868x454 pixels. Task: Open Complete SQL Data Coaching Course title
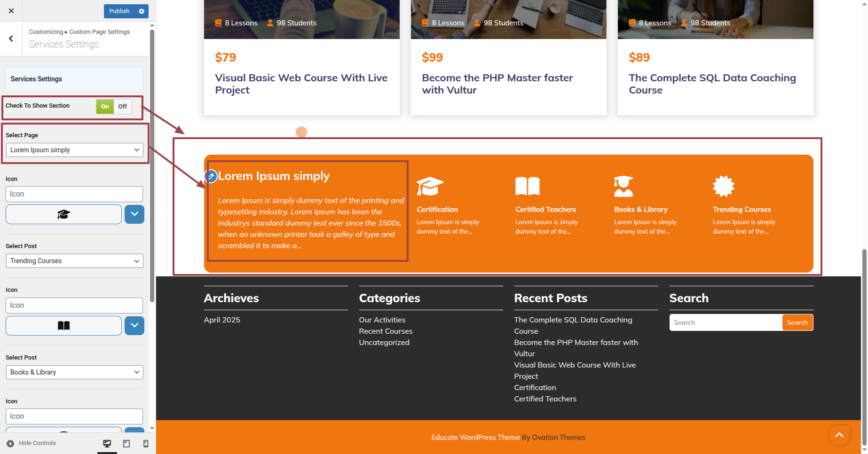[712, 84]
